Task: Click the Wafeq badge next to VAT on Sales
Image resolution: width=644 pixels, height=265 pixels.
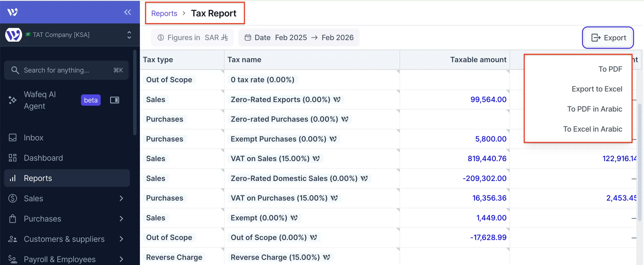Action: [316, 158]
